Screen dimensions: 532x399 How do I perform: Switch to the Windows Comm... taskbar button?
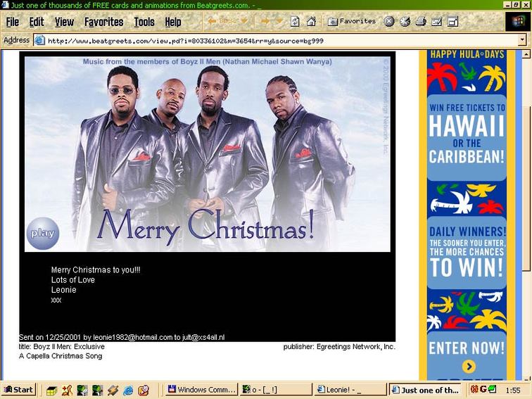pyautogui.click(x=201, y=390)
